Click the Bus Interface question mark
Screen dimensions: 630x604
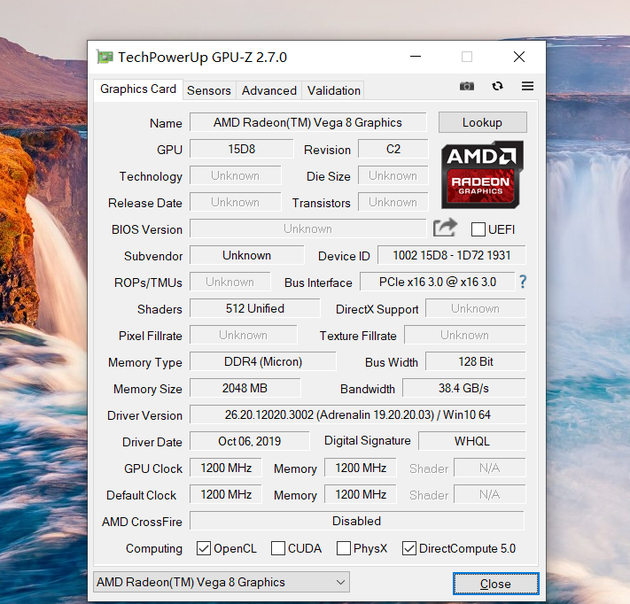tap(522, 282)
